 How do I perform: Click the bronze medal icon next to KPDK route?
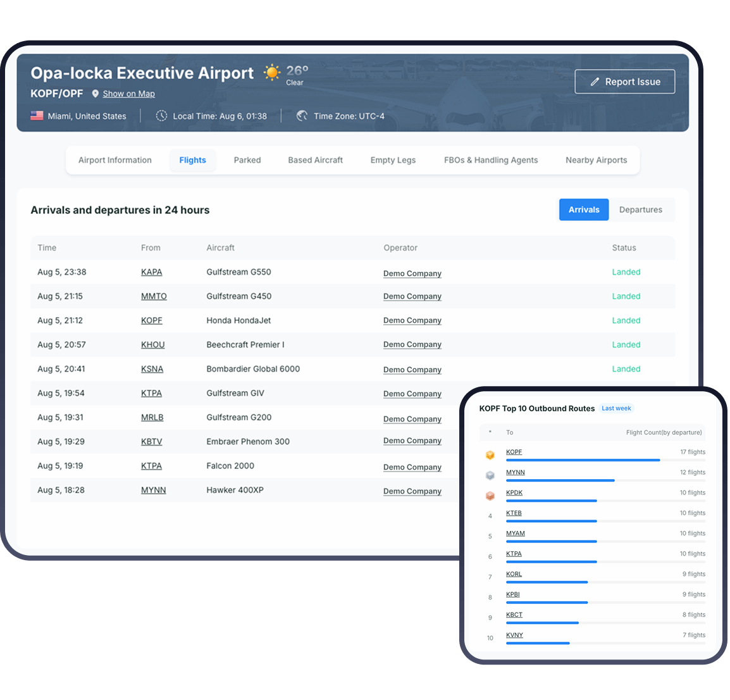pyautogui.click(x=490, y=496)
